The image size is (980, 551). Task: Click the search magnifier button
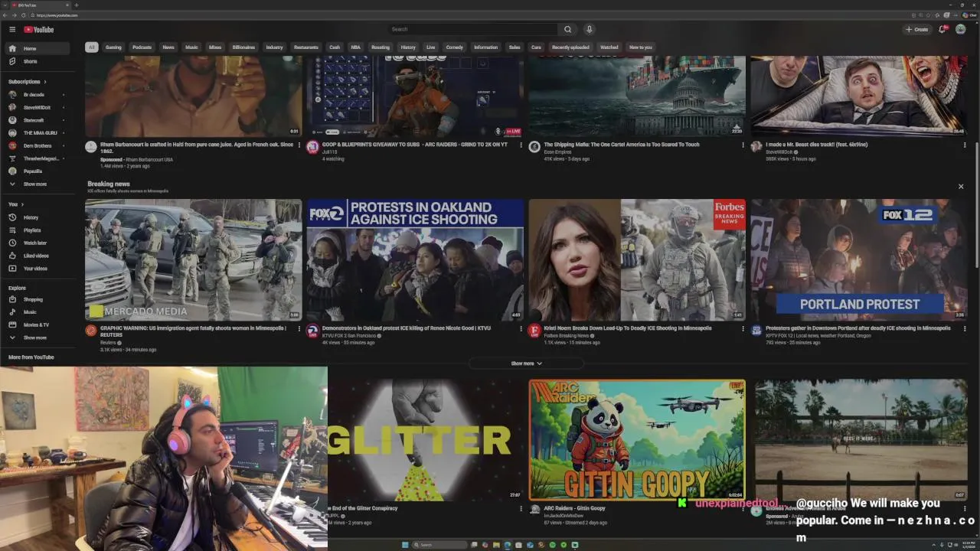click(x=567, y=29)
